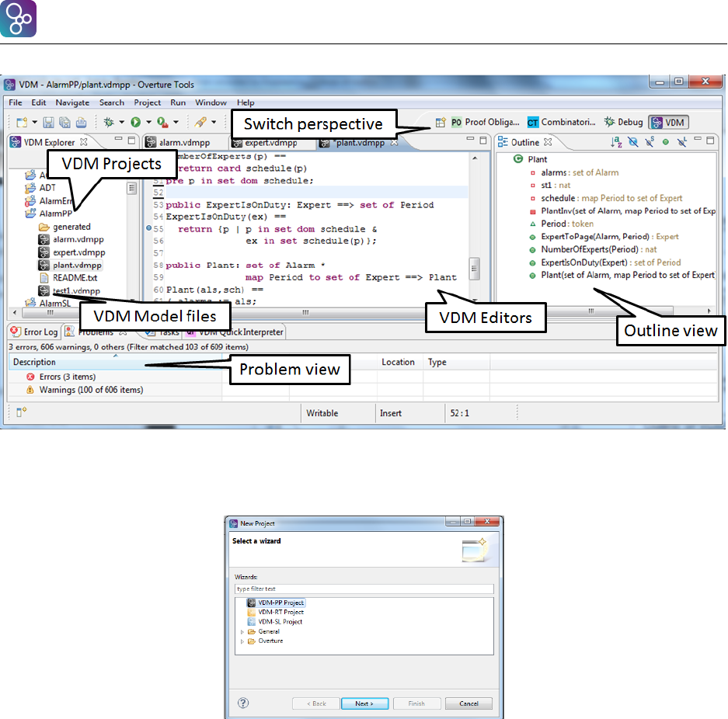Select VDM-SL Project wizard
The height and width of the screenshot is (719, 728).
pyautogui.click(x=275, y=622)
